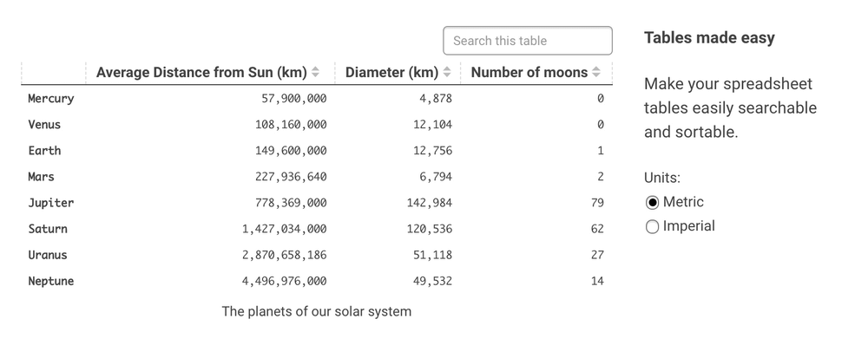
Task: Select the Jupiter row name cell
Action: tap(51, 202)
